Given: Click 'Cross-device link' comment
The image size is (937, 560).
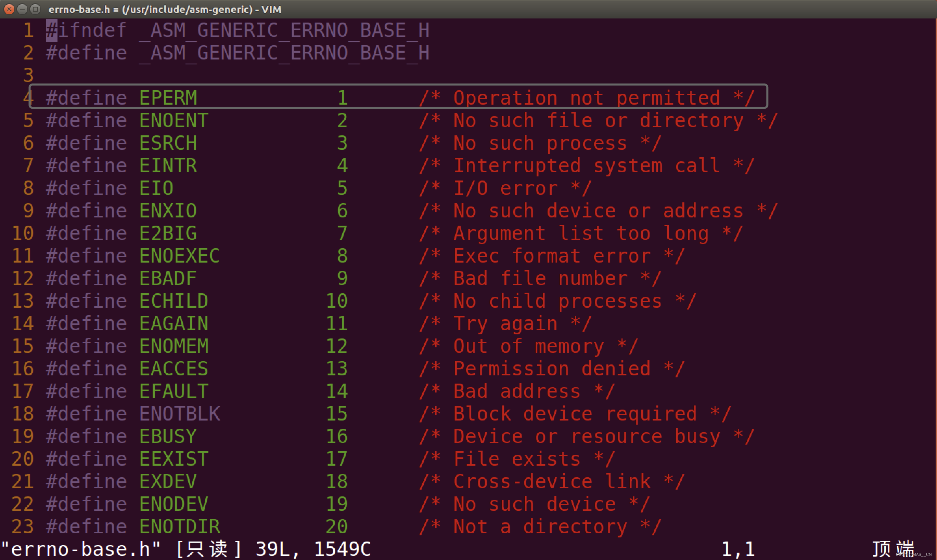Looking at the screenshot, I should [x=552, y=481].
